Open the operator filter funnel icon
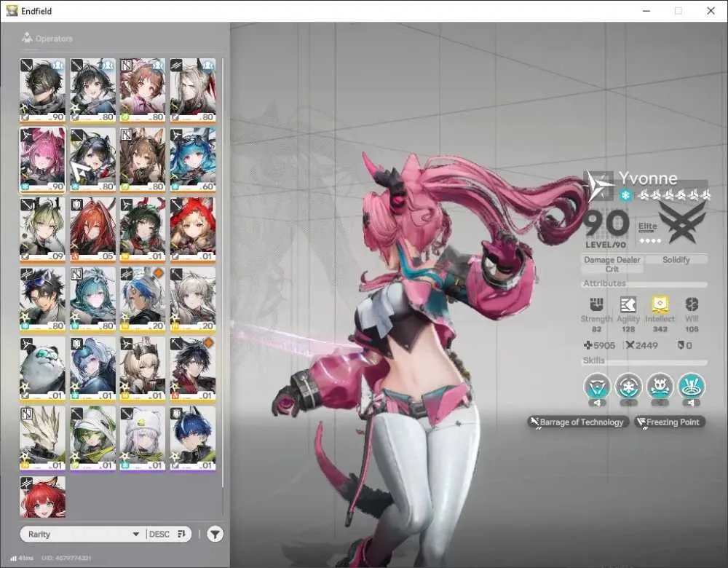 click(x=215, y=534)
